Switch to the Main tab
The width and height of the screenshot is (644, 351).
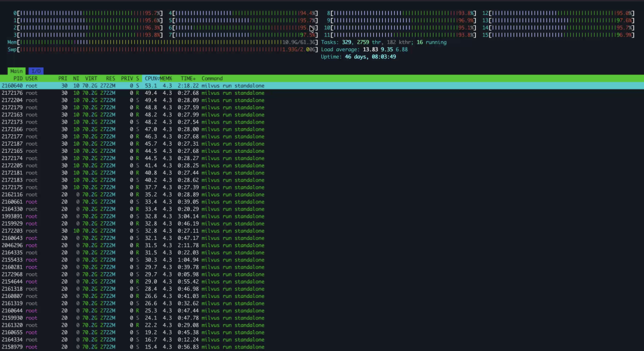[x=17, y=71]
